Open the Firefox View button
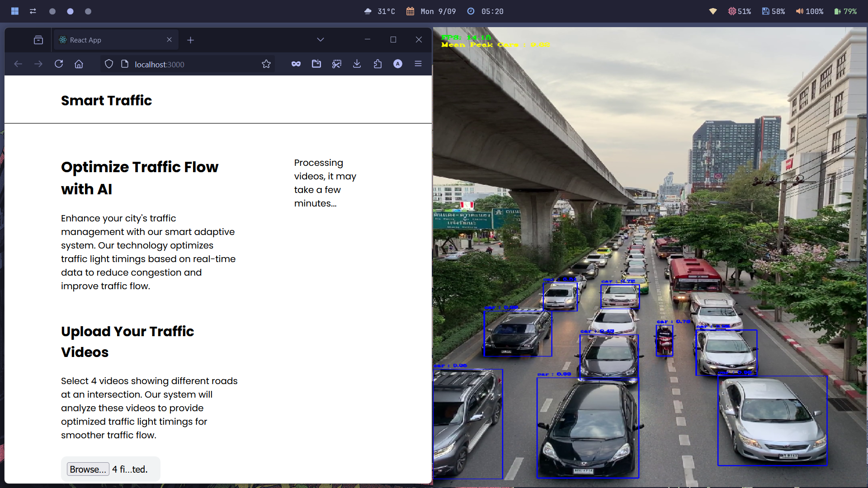Image resolution: width=868 pixels, height=488 pixels. 38,40
